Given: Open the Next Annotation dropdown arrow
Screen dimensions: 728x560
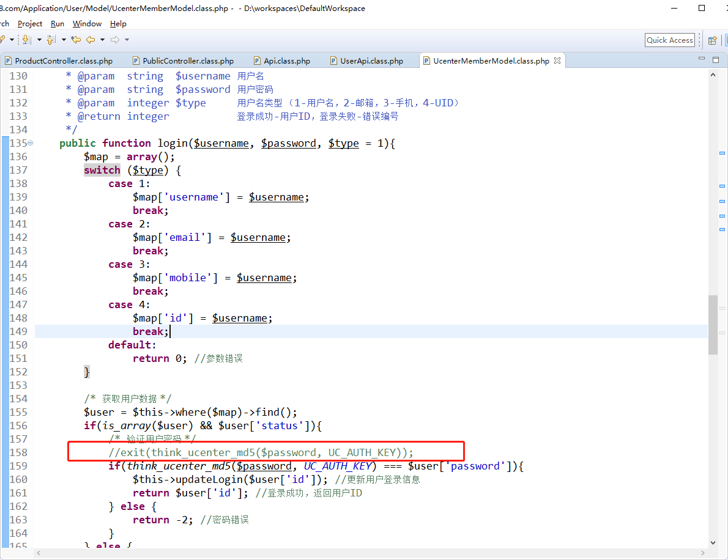Looking at the screenshot, I should [39, 40].
